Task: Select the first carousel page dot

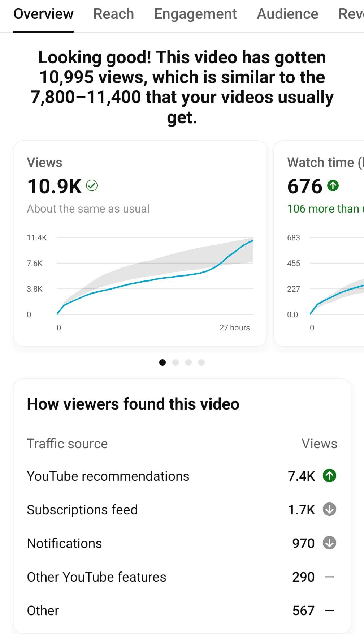Action: click(162, 363)
